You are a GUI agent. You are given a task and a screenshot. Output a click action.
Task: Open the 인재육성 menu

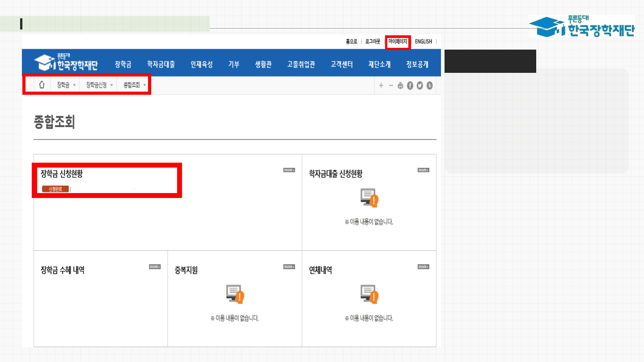(202, 64)
